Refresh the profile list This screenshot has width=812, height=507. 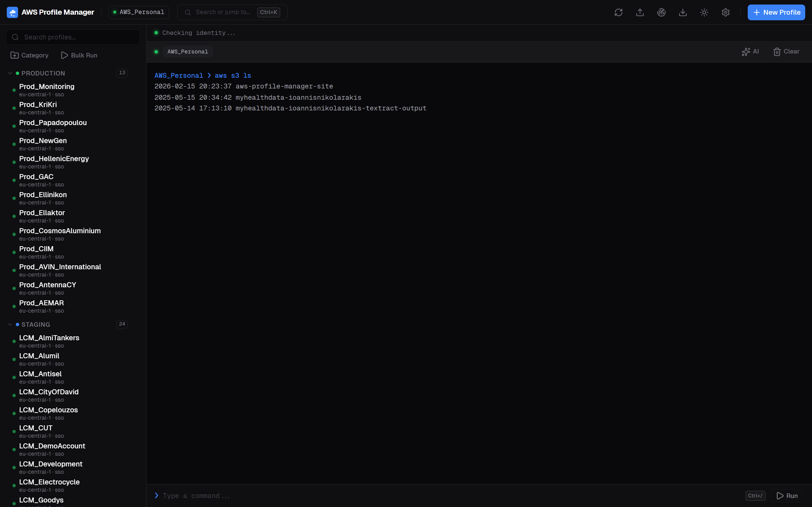618,12
